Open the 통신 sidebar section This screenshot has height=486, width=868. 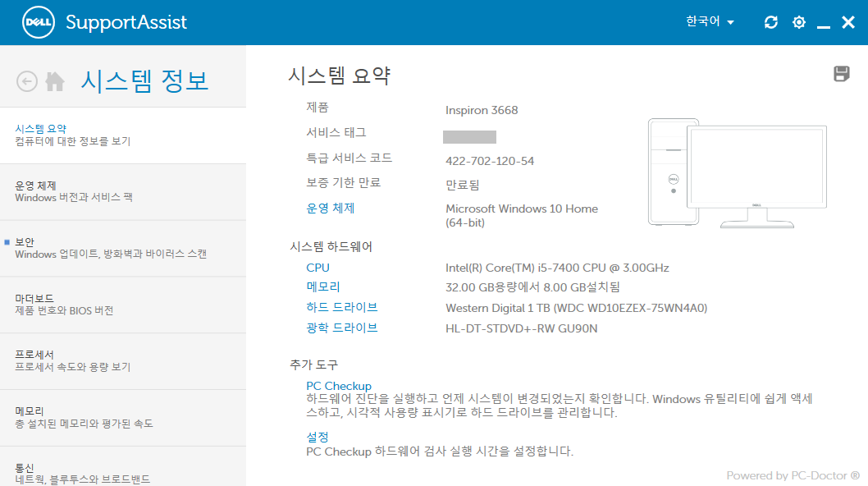point(123,466)
